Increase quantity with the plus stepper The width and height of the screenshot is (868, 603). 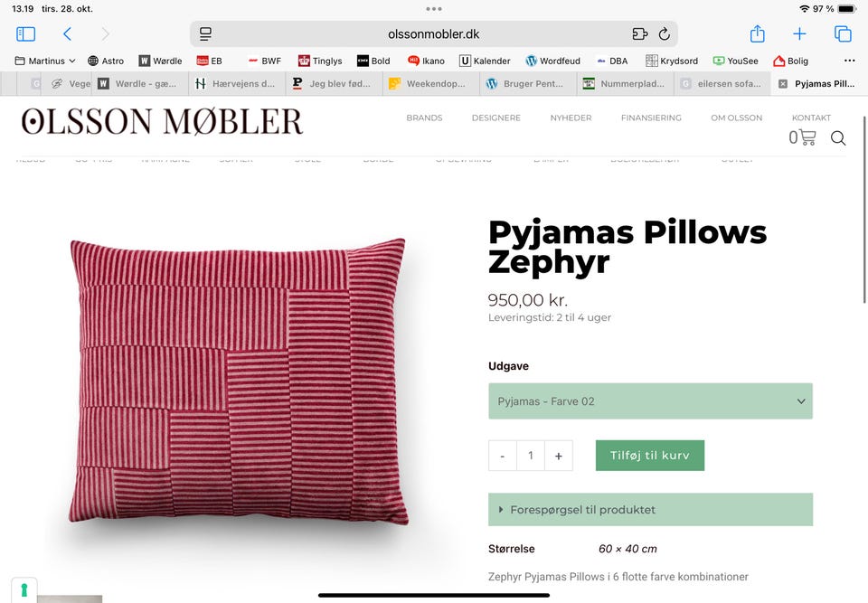[559, 456]
